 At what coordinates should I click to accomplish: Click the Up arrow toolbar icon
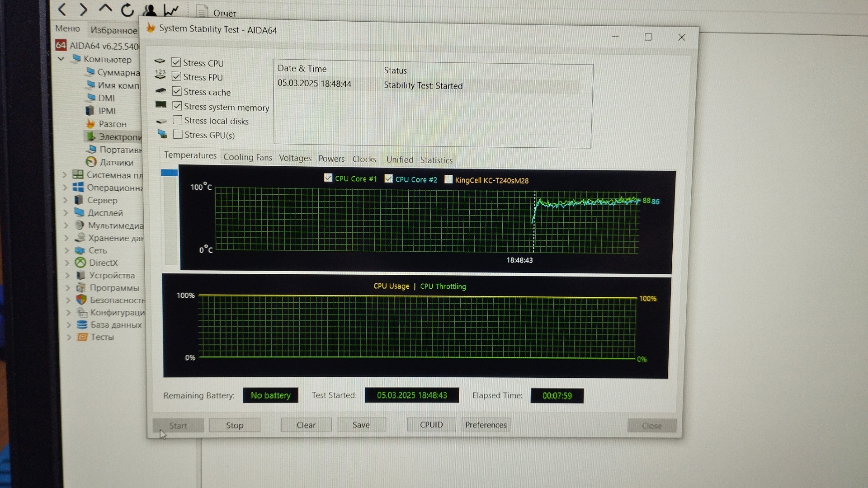point(105,8)
